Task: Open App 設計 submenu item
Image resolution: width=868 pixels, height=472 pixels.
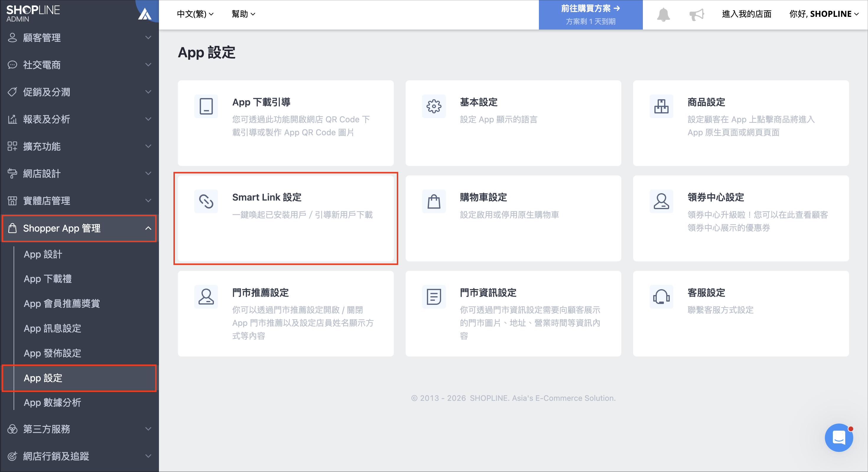Action: (x=43, y=254)
